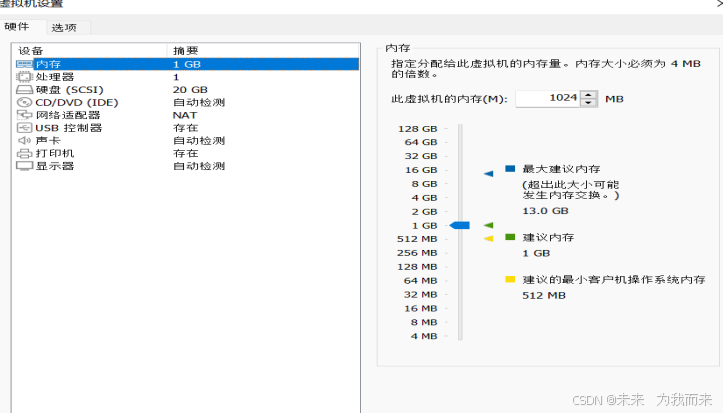Click the 13.0 GB maximum recommended value
Screen dimensions: 723x413
[545, 211]
